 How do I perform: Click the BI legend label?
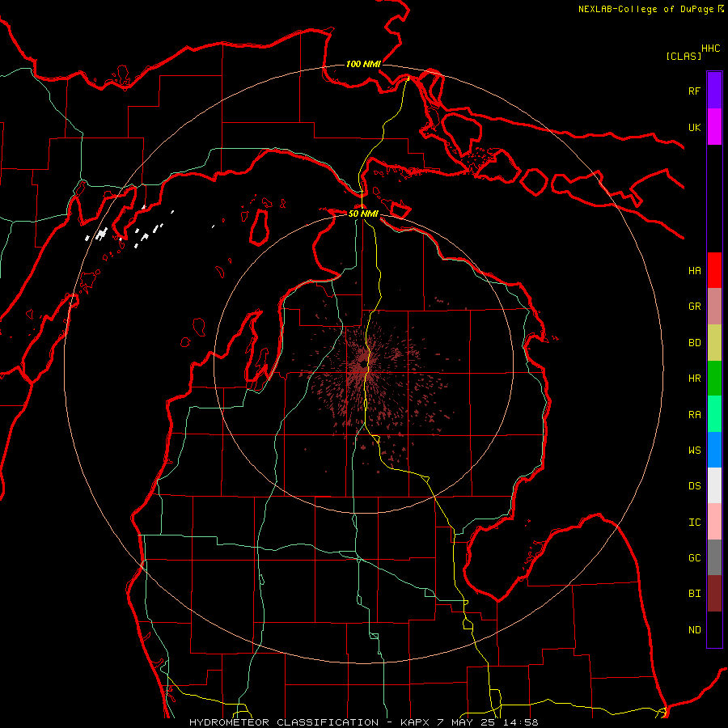694,594
